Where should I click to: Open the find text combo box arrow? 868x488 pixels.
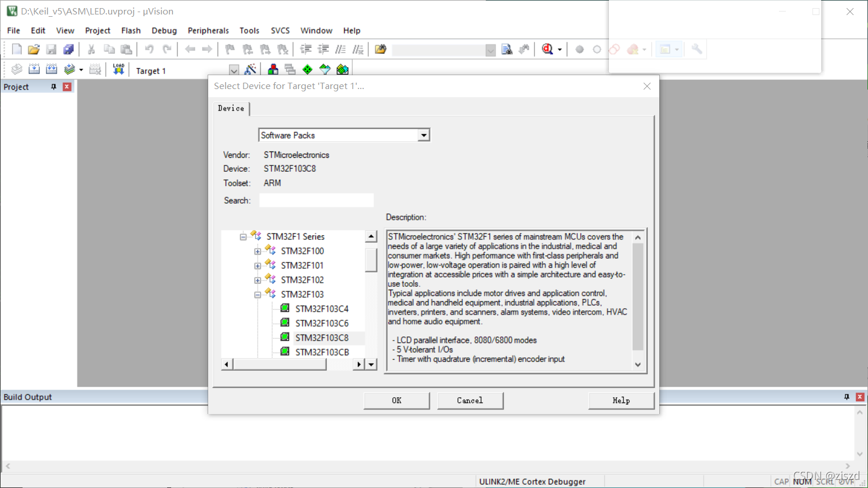click(x=490, y=50)
